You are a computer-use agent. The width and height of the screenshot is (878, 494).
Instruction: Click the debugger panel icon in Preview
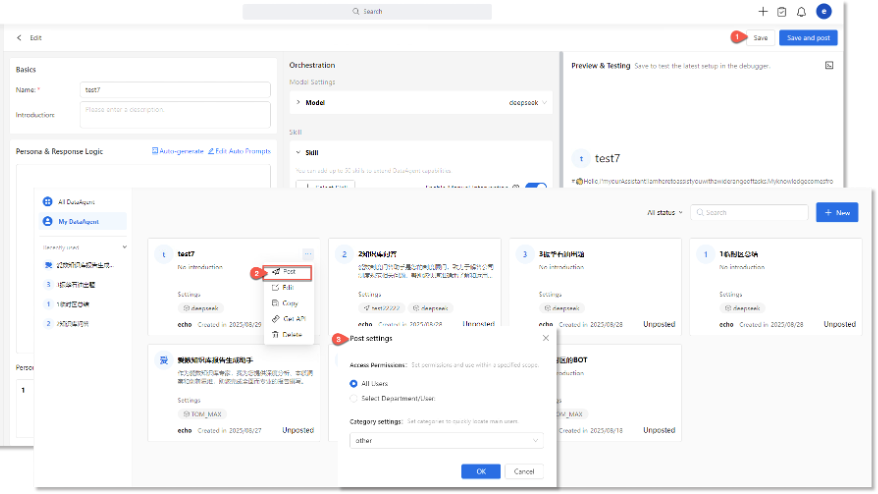click(829, 66)
